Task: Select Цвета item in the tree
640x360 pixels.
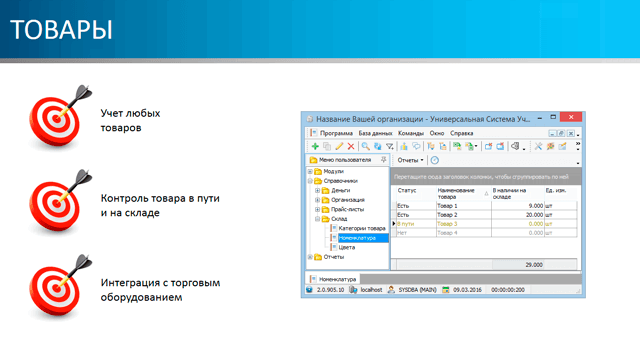Action: (347, 247)
